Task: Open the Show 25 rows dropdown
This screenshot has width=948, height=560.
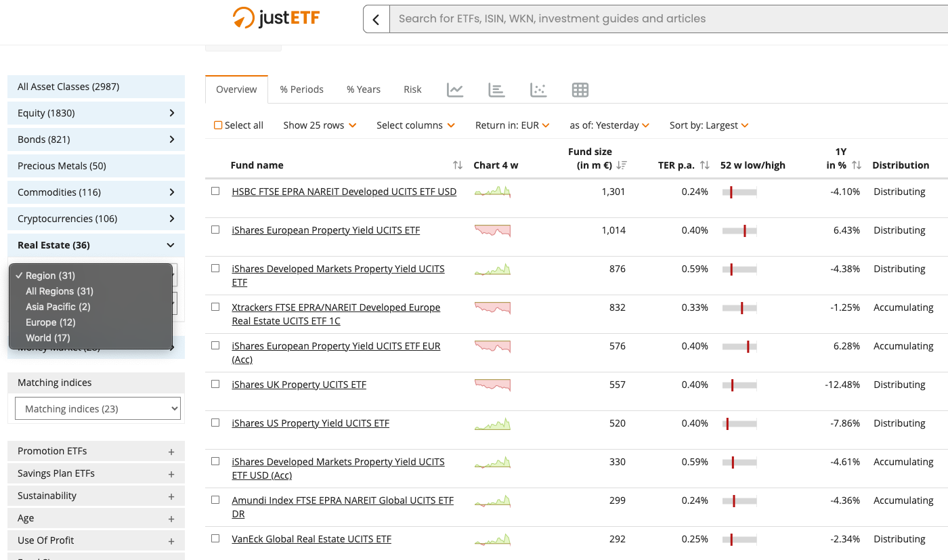Action: (x=320, y=125)
